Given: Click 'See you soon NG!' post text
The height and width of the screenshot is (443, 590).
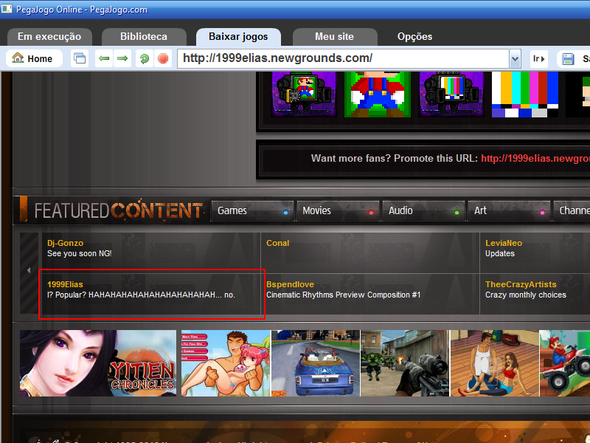Looking at the screenshot, I should pyautogui.click(x=79, y=254).
